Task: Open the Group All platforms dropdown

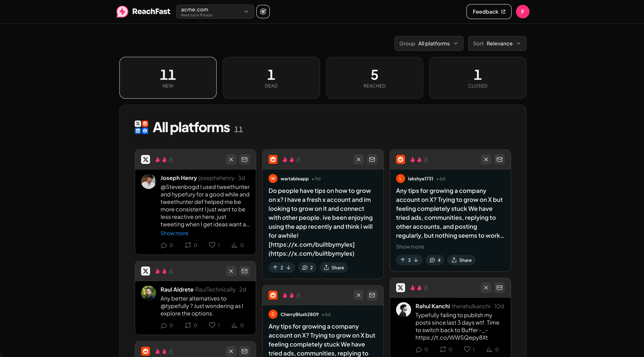Action: 429,44
